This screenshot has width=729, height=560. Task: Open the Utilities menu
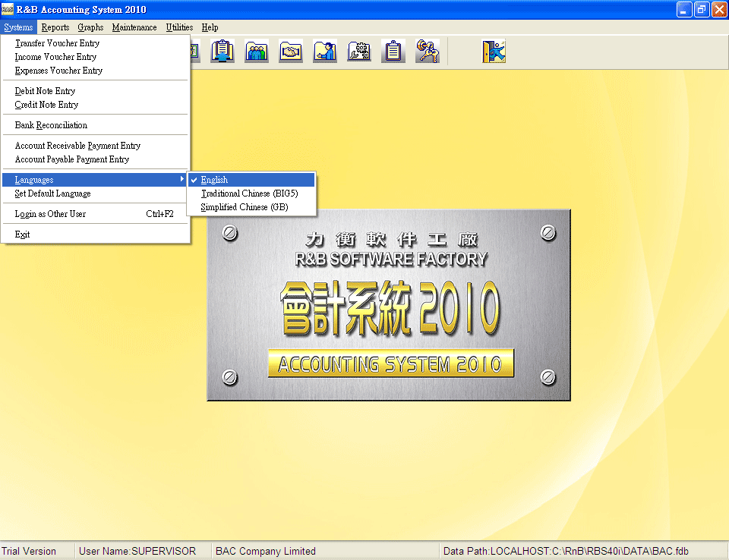pos(179,27)
